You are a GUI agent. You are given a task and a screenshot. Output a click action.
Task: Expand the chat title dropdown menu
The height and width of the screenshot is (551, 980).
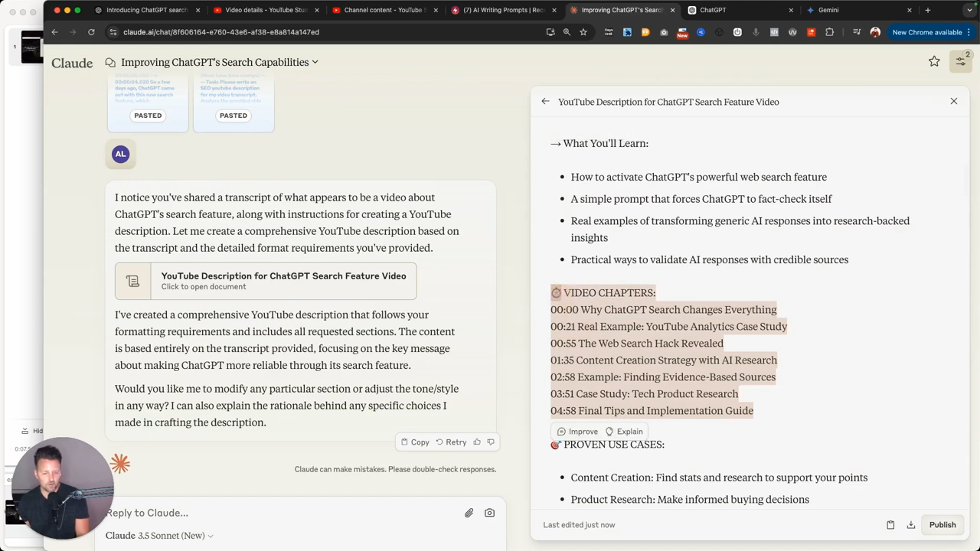tap(315, 62)
